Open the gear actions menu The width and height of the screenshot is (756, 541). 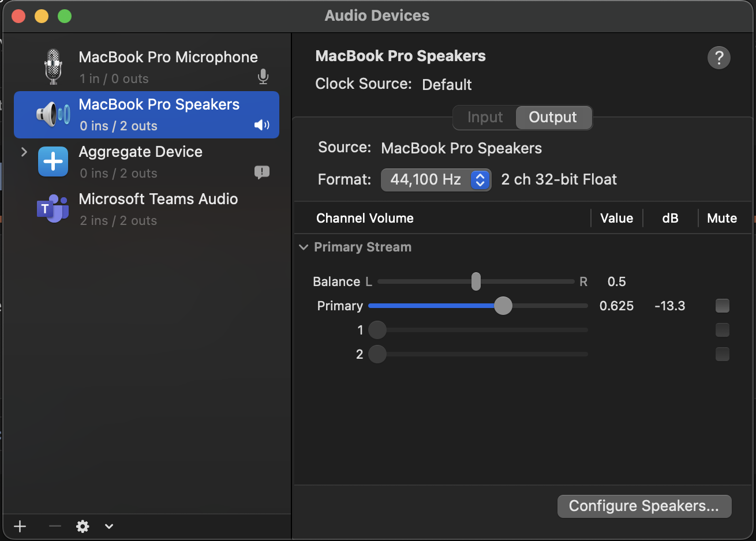(x=83, y=526)
